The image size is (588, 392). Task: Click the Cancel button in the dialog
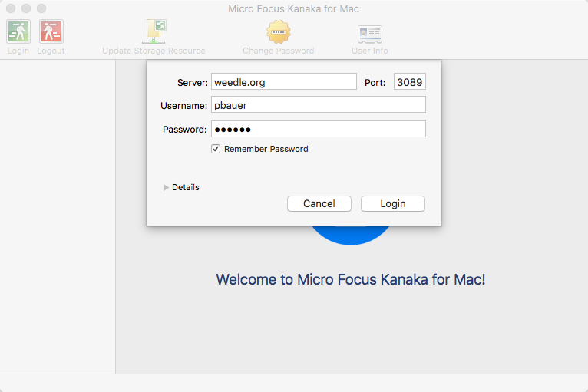(319, 203)
